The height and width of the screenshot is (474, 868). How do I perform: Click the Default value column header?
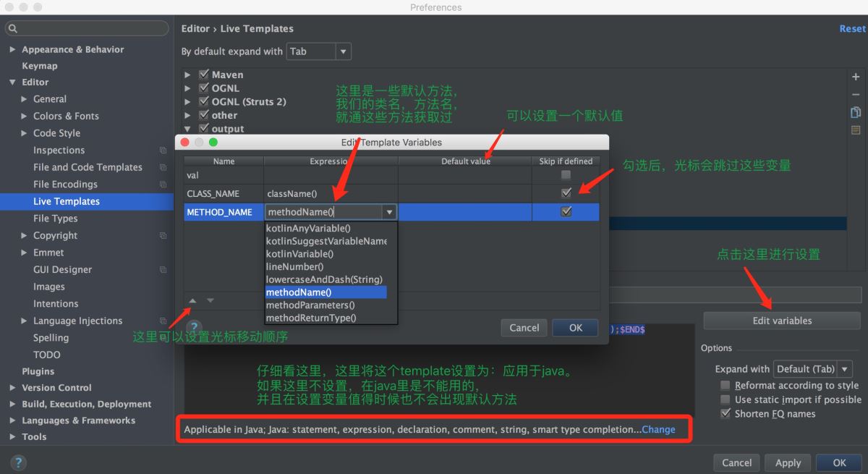pyautogui.click(x=466, y=161)
